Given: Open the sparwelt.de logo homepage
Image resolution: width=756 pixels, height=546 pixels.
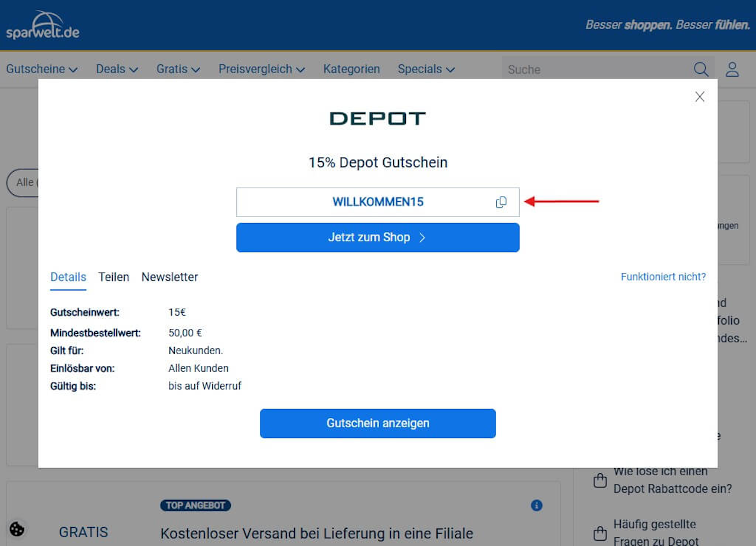Looking at the screenshot, I should 43,25.
